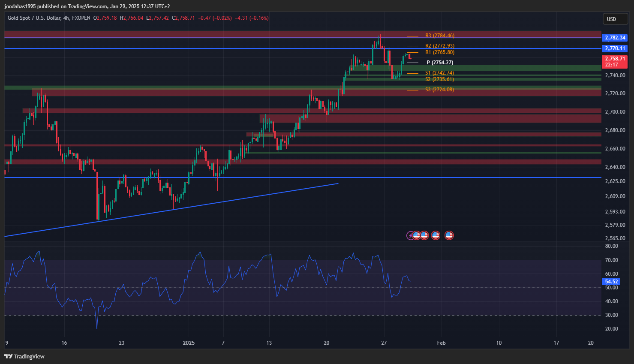The image size is (634, 364).
Task: Select the P (2754.27) pivot label
Action: (x=439, y=63)
